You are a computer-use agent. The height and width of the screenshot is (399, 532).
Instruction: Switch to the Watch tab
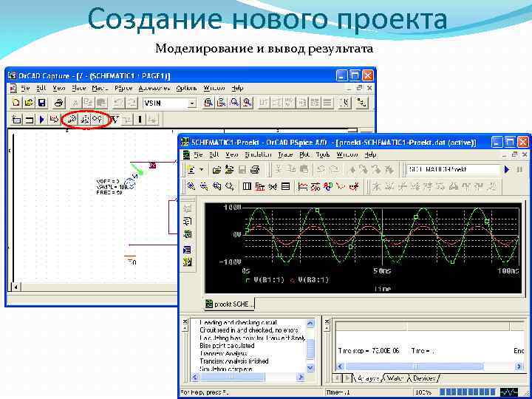point(395,378)
